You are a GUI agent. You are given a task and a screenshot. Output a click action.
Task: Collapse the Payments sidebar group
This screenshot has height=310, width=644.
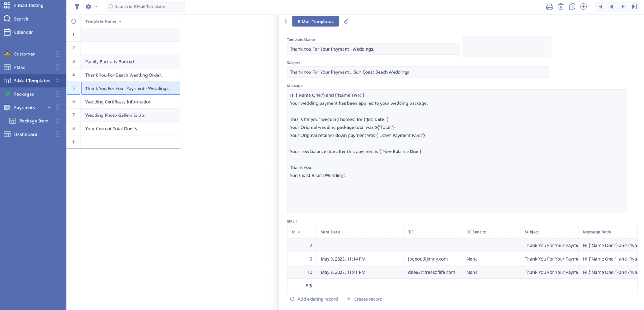point(49,107)
